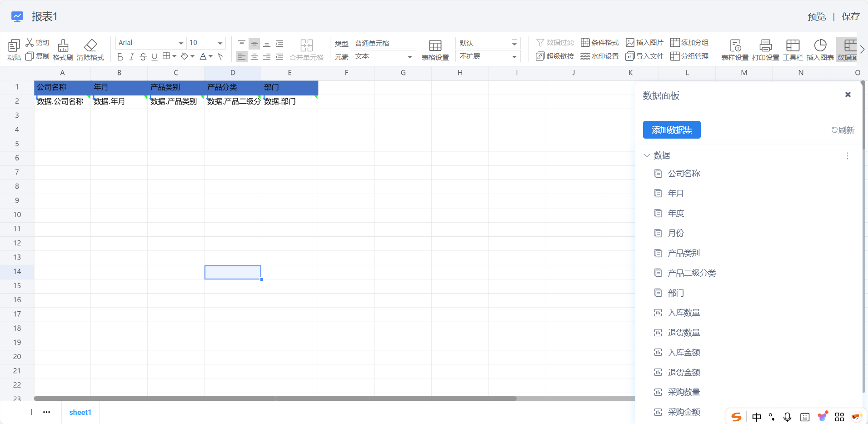Image resolution: width=868 pixels, height=424 pixels.
Task: Click the 添加数据集 button
Action: pos(671,130)
